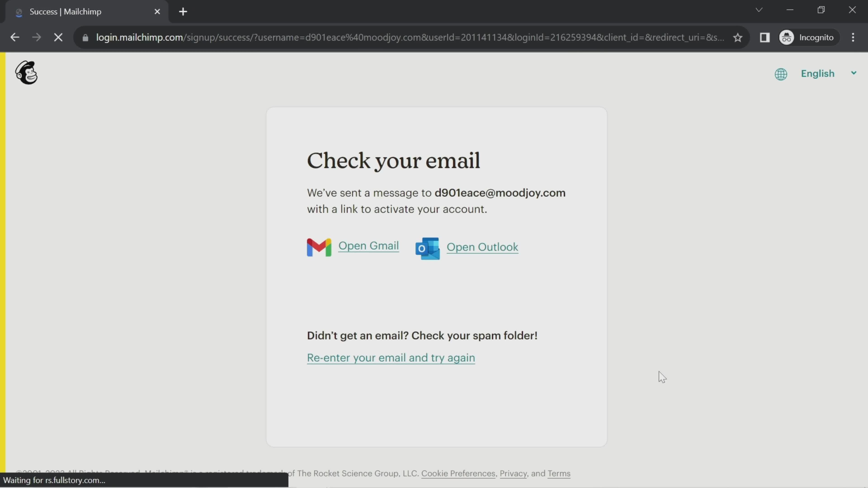This screenshot has width=868, height=488.
Task: Click the browser reload/stop icon
Action: 58,37
